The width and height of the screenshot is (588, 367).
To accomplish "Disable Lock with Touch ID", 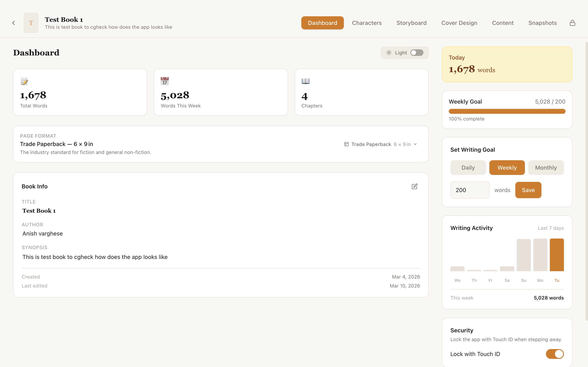I will click(x=555, y=354).
